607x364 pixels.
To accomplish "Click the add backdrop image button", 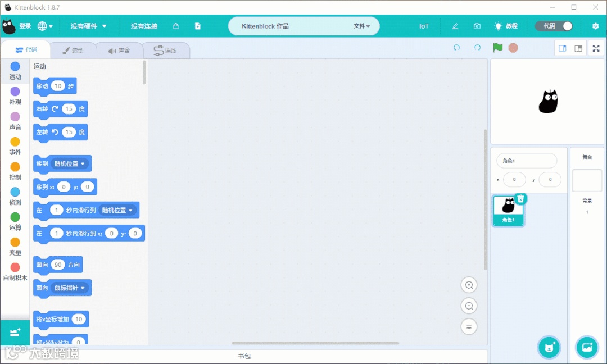I will [x=587, y=347].
